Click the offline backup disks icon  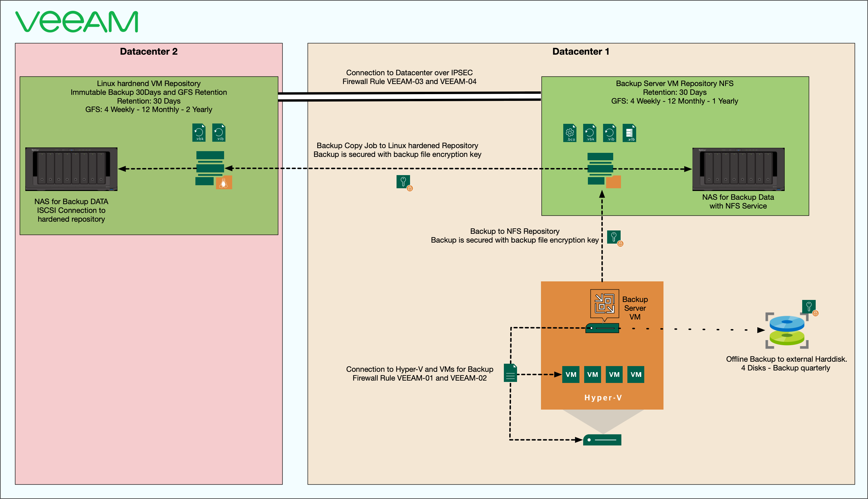point(787,330)
